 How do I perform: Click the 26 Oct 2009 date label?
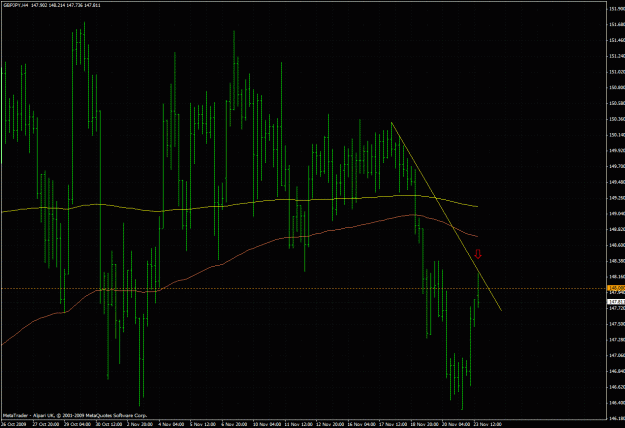(14, 424)
